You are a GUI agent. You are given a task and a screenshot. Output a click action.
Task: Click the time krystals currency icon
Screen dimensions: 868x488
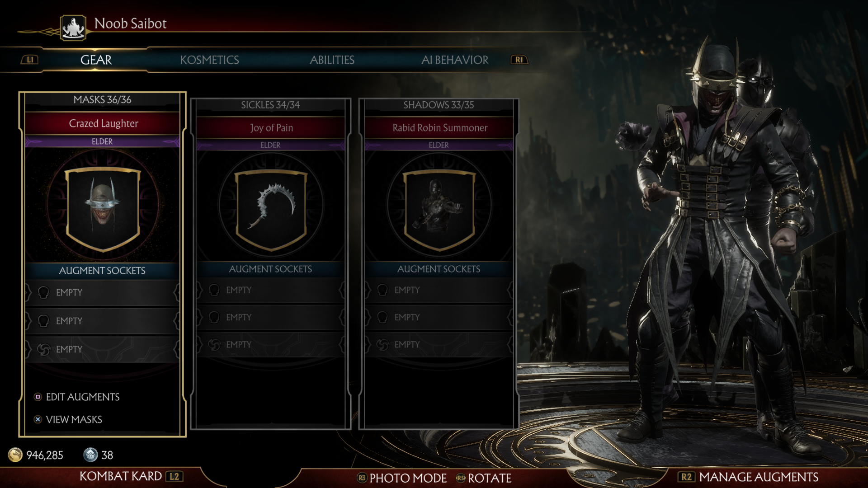[90, 455]
